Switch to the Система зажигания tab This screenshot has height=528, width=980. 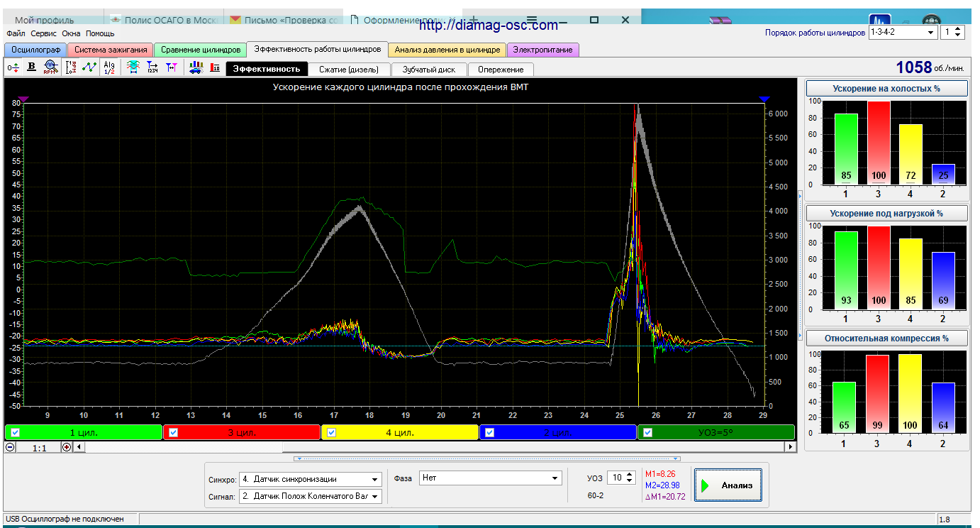[111, 50]
